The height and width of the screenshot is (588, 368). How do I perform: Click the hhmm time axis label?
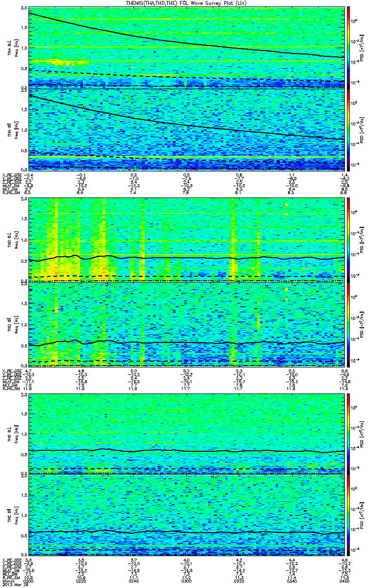[7, 581]
